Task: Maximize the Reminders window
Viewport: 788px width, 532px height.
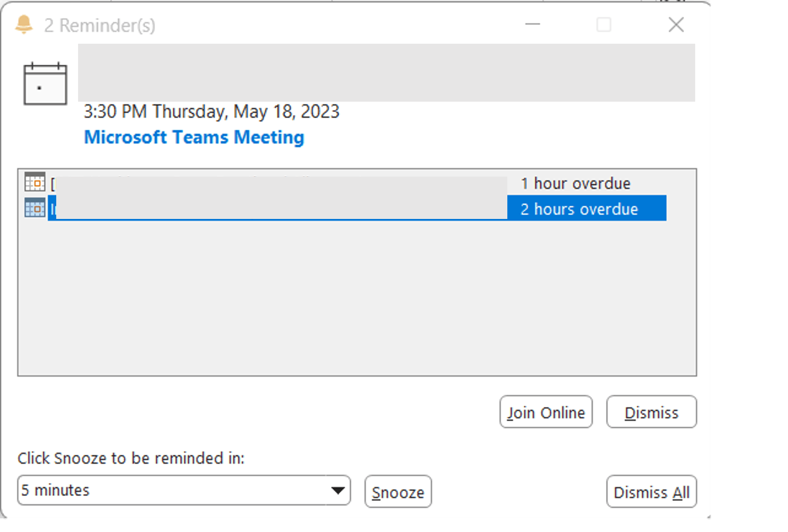Action: click(604, 24)
